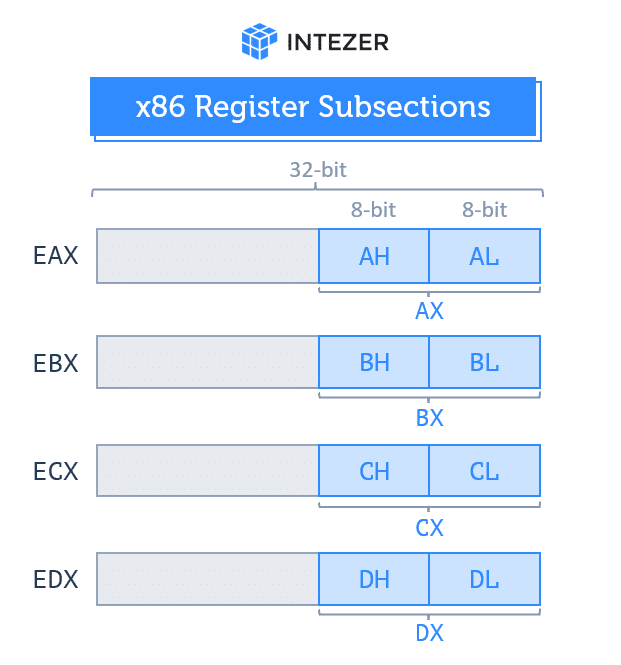Click the CH register block
This screenshot has height=665, width=621.
[x=374, y=470]
